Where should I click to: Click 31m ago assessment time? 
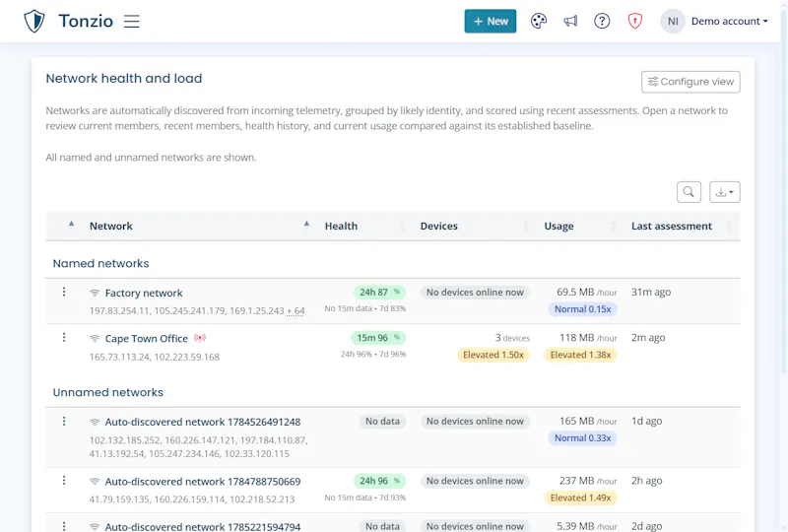coord(651,293)
